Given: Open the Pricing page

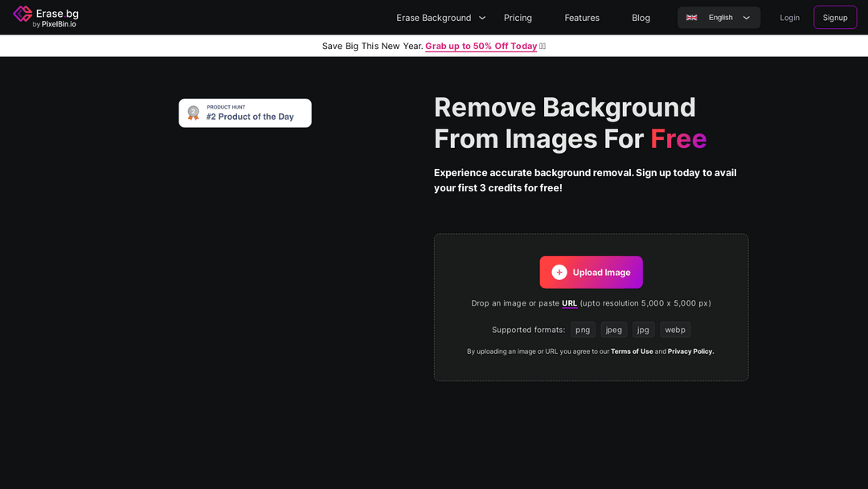Looking at the screenshot, I should point(518,18).
